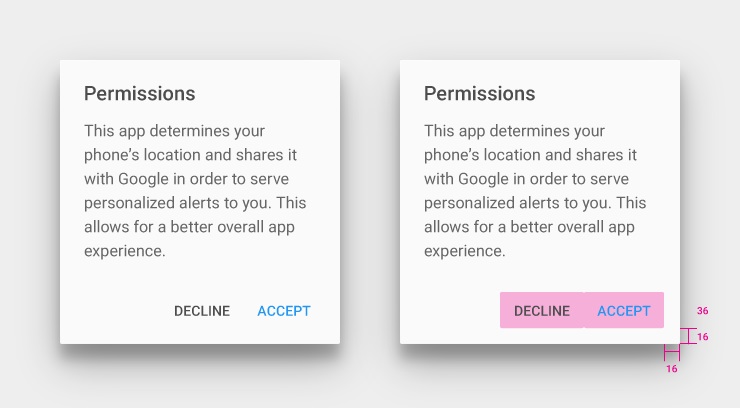Click 'This app determines your' in left dialog
The width and height of the screenshot is (740, 408).
coord(174,131)
